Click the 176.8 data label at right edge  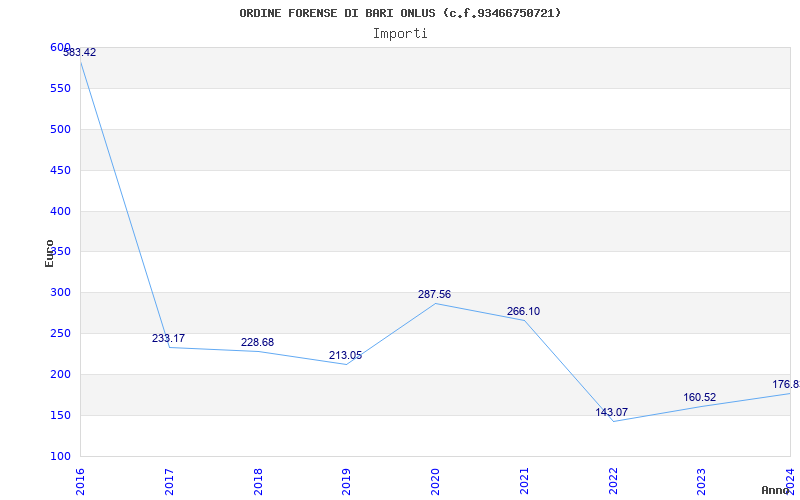click(x=786, y=384)
